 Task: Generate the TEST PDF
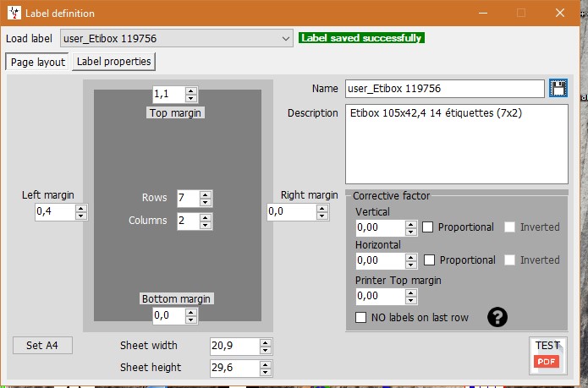(x=548, y=355)
